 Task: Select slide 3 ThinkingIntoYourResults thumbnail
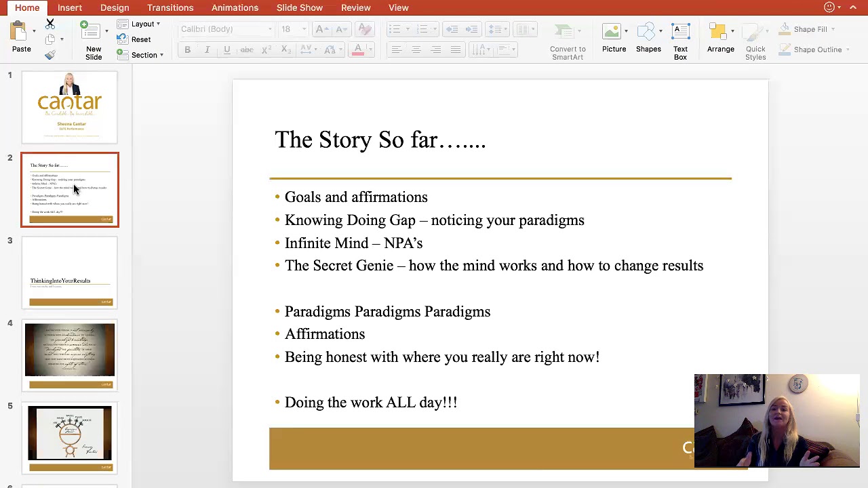point(70,272)
